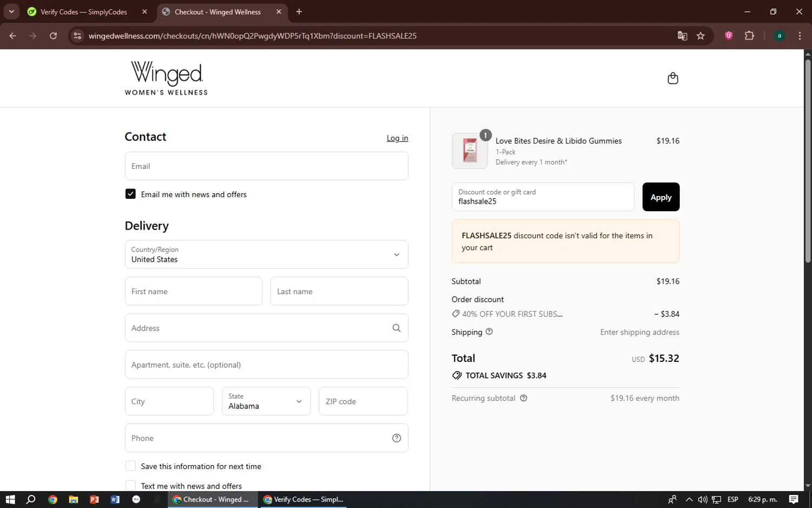812x508 pixels.
Task: Click the City field
Action: (169, 401)
